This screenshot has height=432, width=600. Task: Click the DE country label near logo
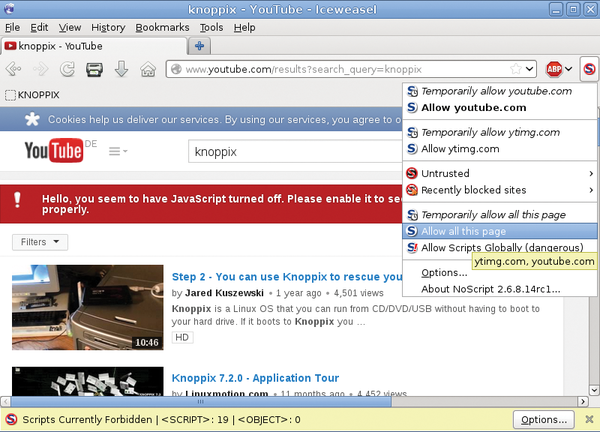91,144
